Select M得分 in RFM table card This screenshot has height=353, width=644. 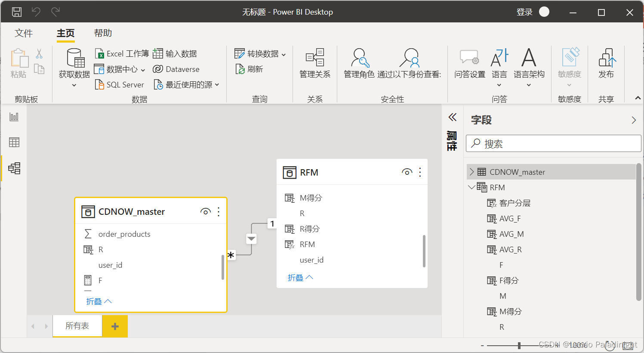pyautogui.click(x=311, y=198)
